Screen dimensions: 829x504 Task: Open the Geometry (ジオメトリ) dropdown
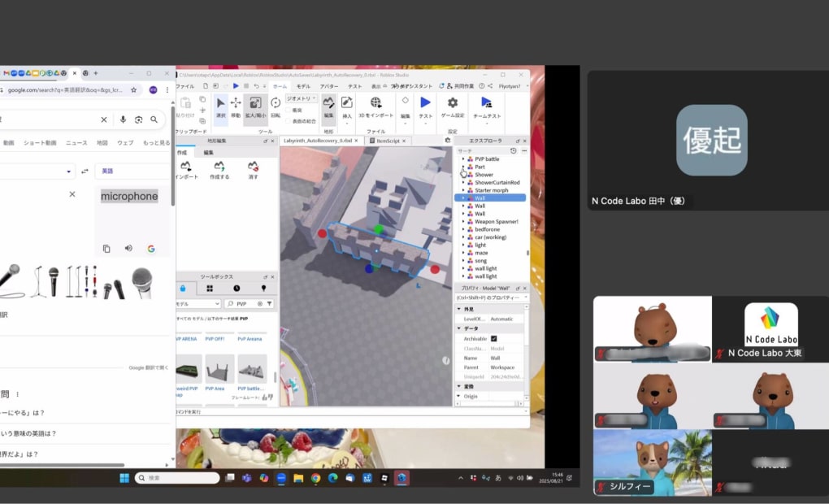pyautogui.click(x=299, y=100)
